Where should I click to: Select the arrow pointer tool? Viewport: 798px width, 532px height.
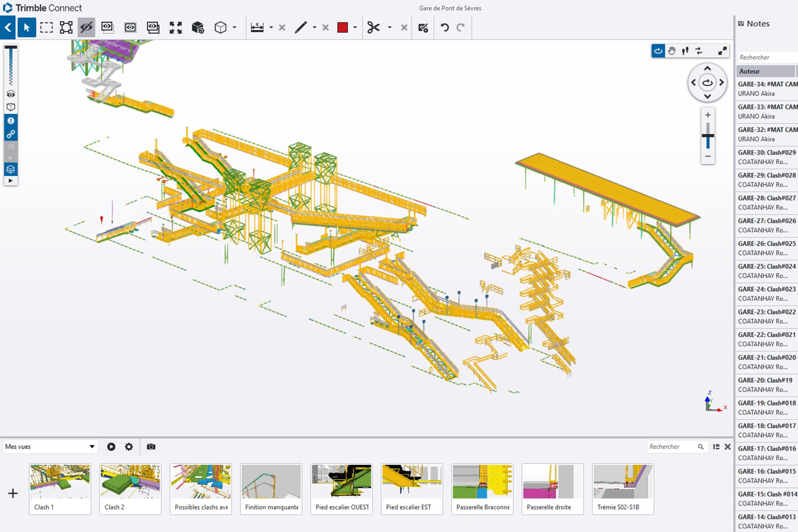(27, 27)
